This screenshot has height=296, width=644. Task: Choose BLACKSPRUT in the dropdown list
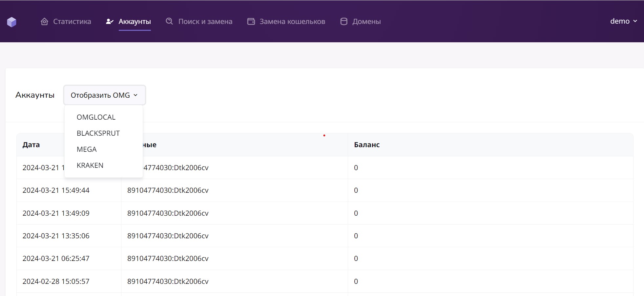click(98, 133)
